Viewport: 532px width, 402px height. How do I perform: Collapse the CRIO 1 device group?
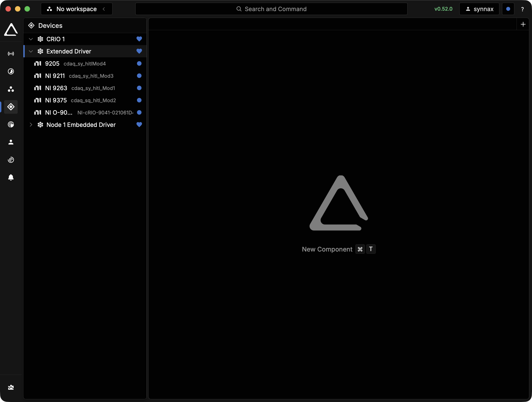click(31, 39)
